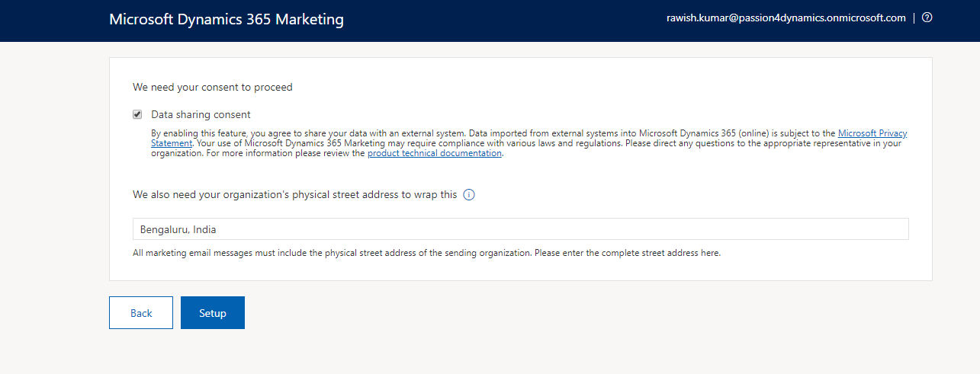Click the empty dark blue header area
Screen dimensions: 980x374
(496, 21)
